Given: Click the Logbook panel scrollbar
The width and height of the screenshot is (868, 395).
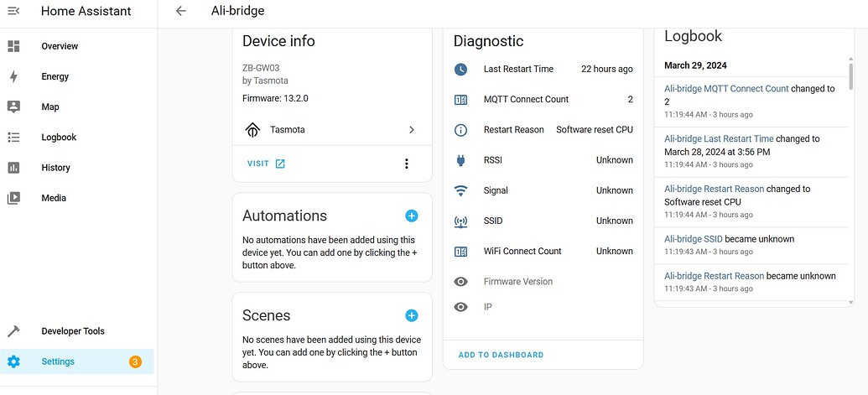Looking at the screenshot, I should click(851, 76).
